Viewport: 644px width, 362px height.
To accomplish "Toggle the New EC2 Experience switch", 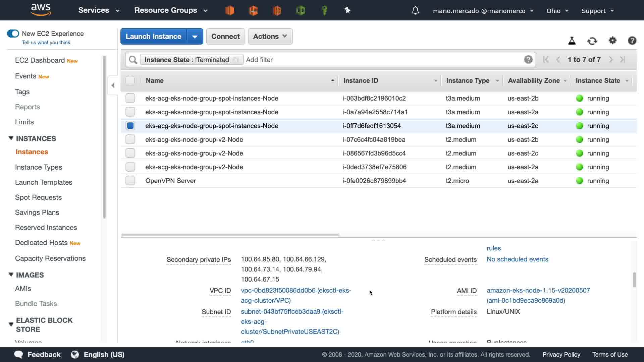I will [13, 34].
